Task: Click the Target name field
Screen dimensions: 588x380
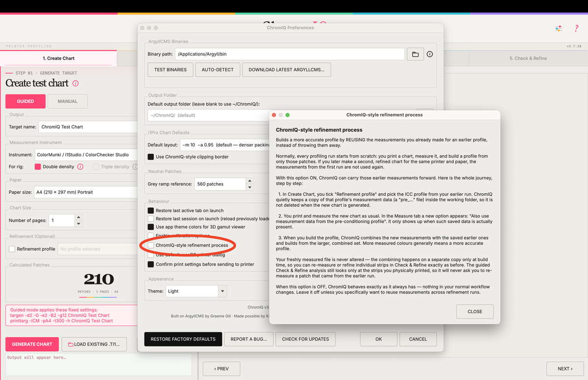Action: [88, 127]
